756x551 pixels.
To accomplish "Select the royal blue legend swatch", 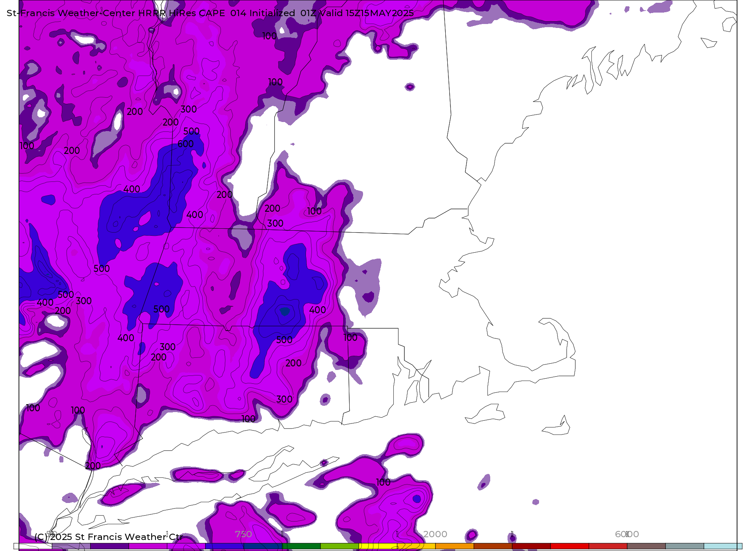I will coord(224,546).
